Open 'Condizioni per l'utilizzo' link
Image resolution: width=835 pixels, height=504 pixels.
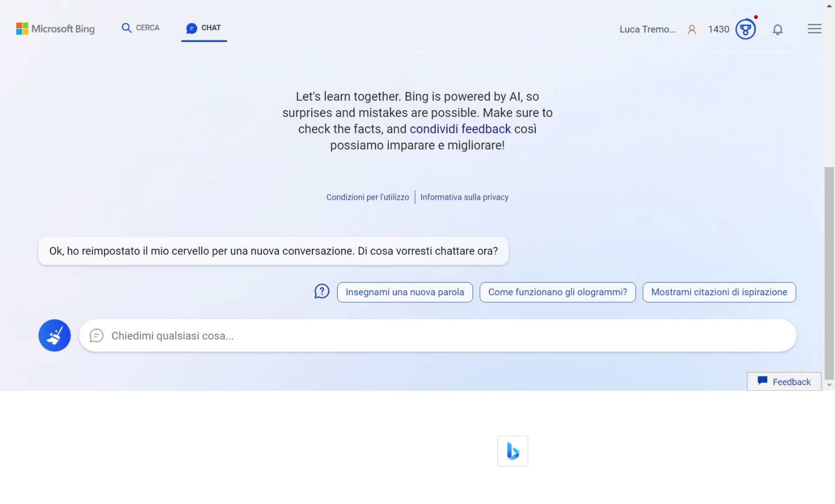(367, 197)
